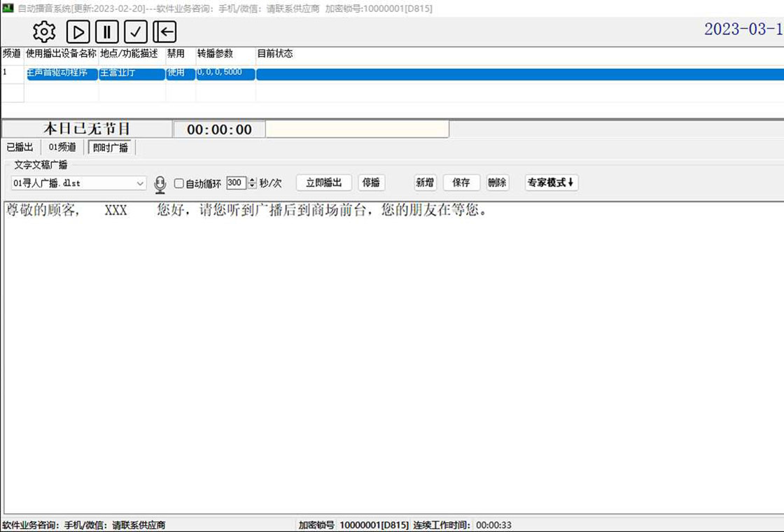
Task: Click the 0,0,0,5000 parameters cell
Action: [x=225, y=74]
